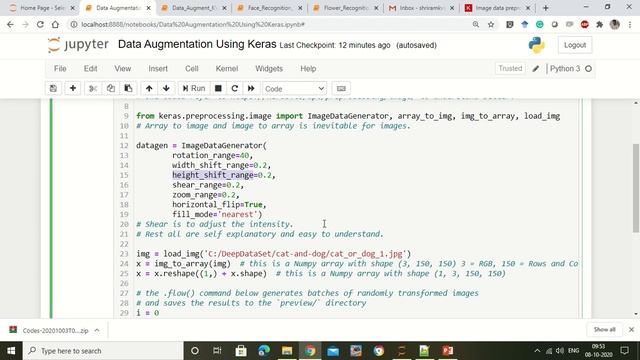This screenshot has width=640, height=360.
Task: Open the command palette keyboard icon
Action: point(341,89)
